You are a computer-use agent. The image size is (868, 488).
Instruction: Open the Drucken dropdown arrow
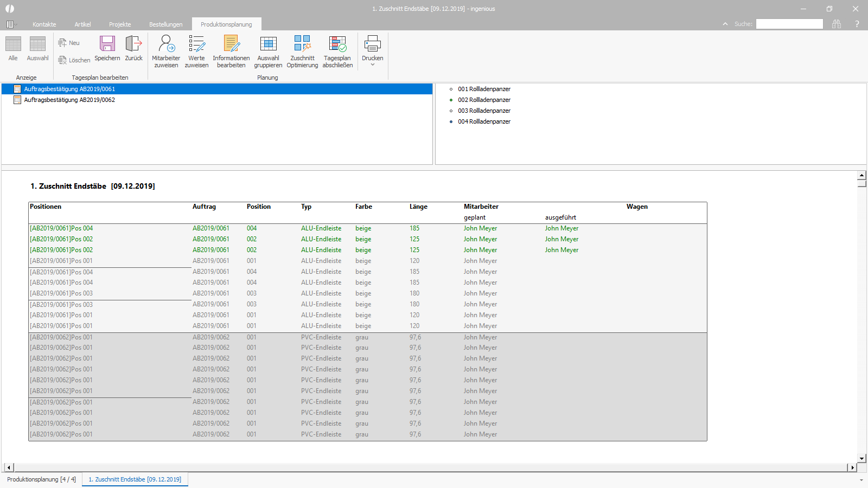372,65
